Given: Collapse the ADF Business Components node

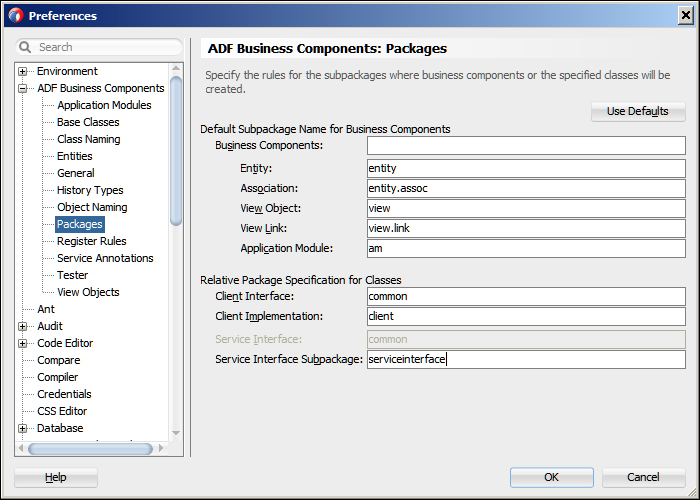Looking at the screenshot, I should pos(22,88).
